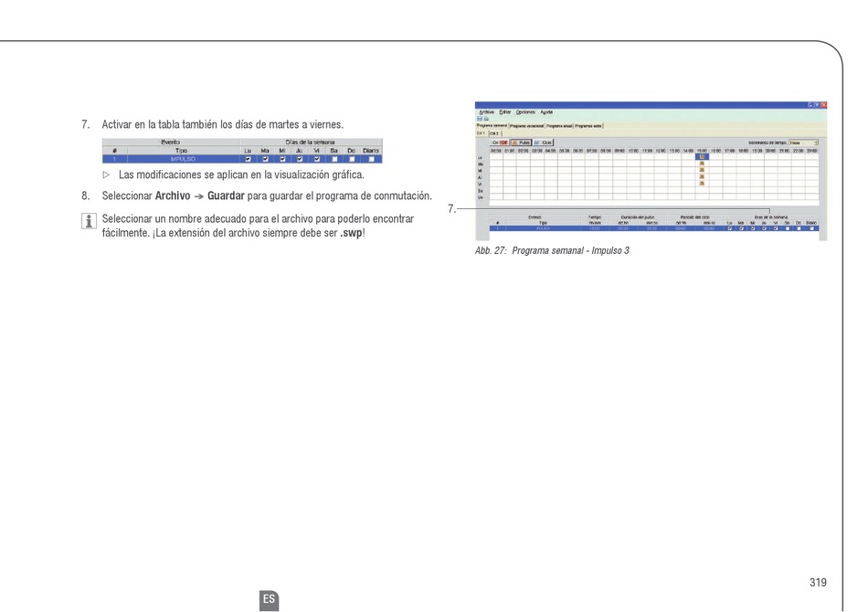Open the incremento de tiempo dropdown
This screenshot has width=868, height=612.
click(803, 142)
